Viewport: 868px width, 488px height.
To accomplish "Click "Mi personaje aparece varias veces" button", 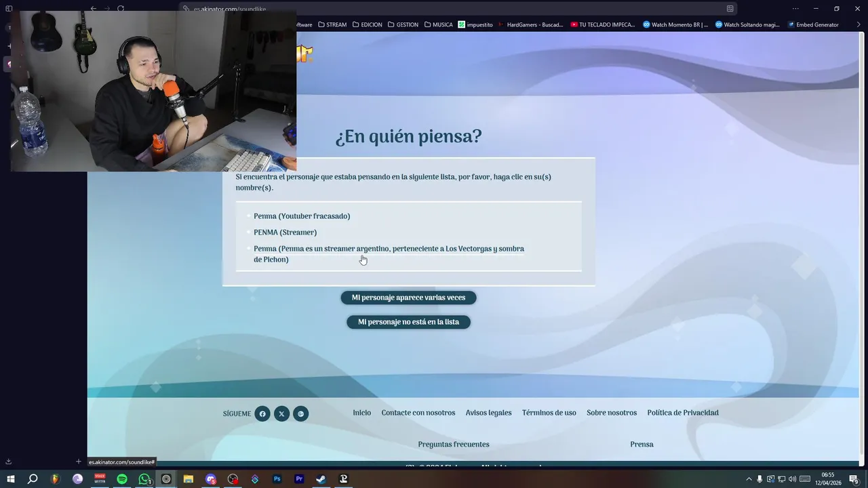I will click(x=408, y=298).
